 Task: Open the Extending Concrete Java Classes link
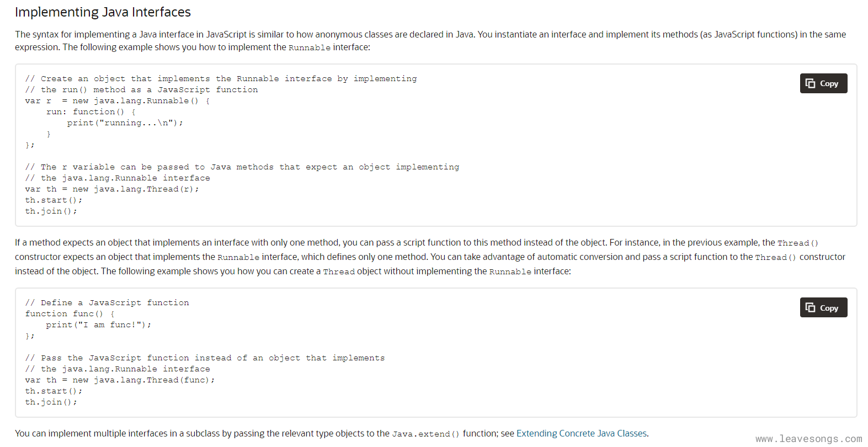tap(582, 433)
